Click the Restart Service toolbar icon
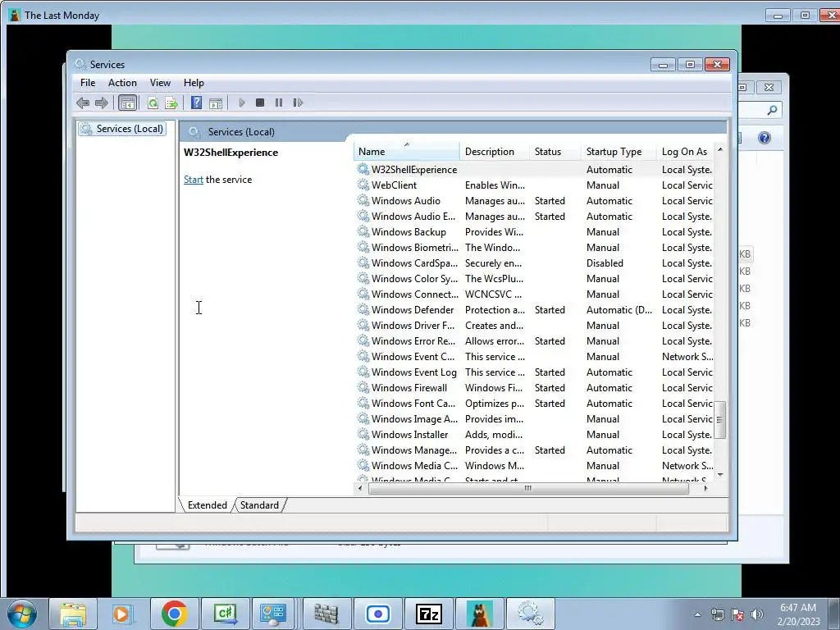The image size is (840, 630). [x=298, y=103]
